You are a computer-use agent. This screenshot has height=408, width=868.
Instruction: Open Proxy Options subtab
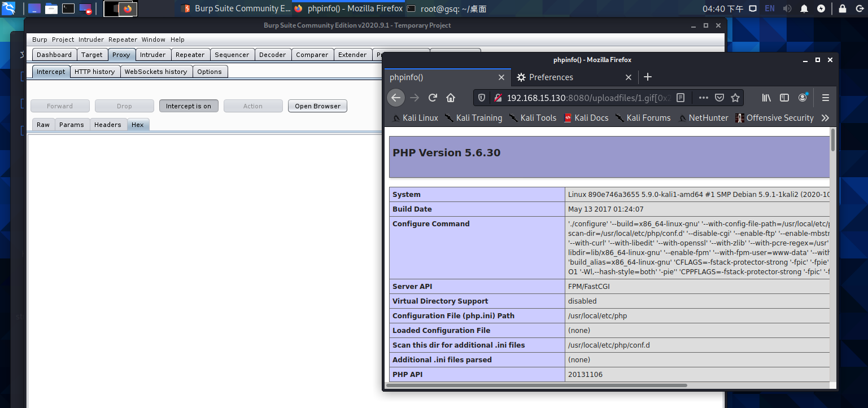210,72
